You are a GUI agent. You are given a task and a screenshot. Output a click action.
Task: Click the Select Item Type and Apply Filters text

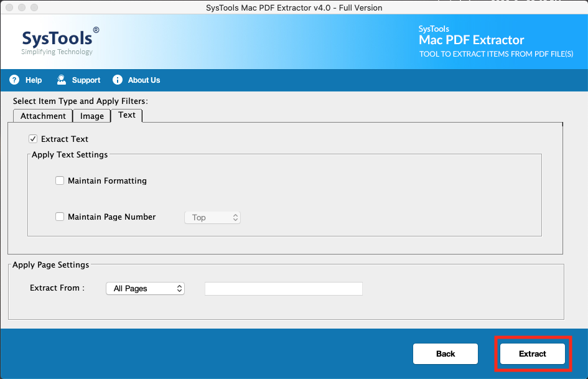click(x=80, y=101)
